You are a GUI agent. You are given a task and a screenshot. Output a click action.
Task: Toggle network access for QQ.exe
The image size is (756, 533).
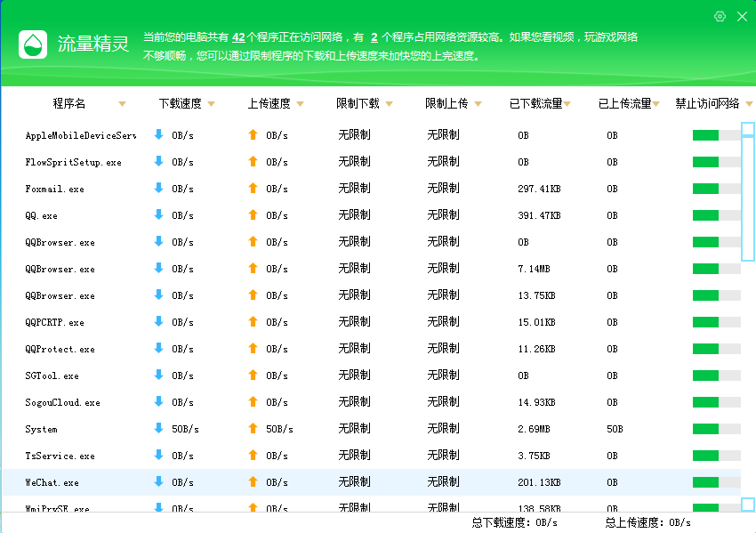[x=717, y=215]
